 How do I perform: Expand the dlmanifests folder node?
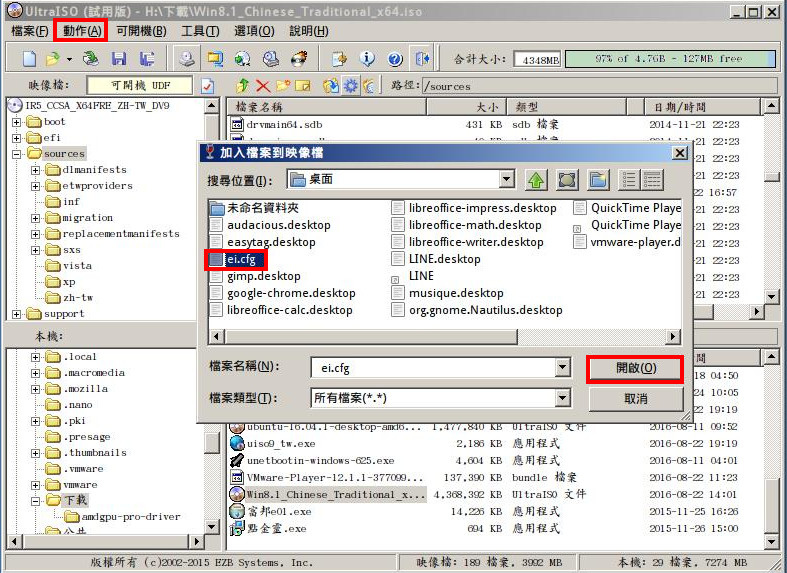click(35, 170)
